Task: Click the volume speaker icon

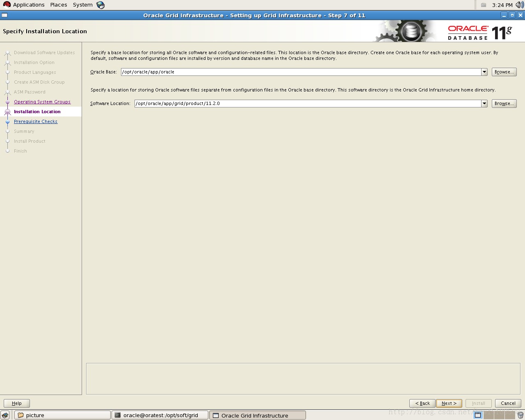Action: pyautogui.click(x=520, y=5)
